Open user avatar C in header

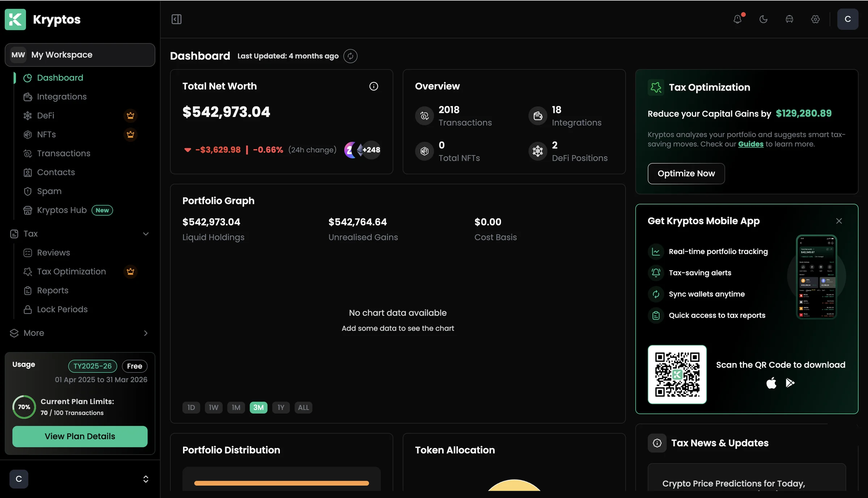[848, 19]
